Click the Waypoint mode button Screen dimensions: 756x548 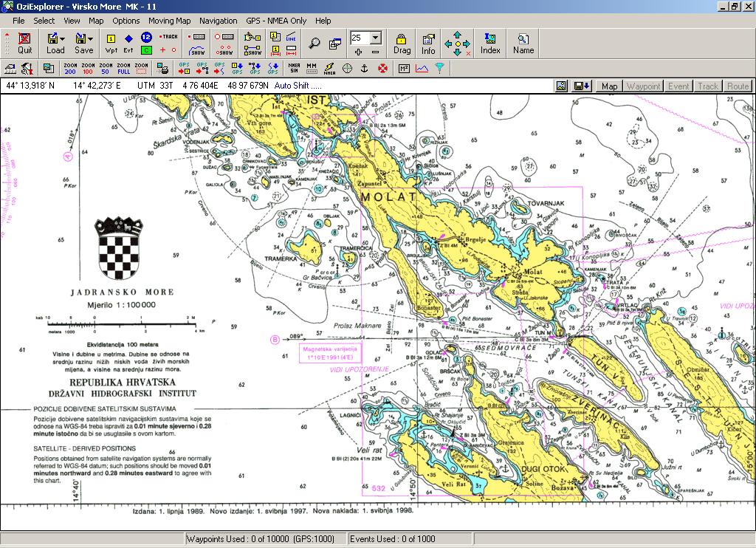643,86
